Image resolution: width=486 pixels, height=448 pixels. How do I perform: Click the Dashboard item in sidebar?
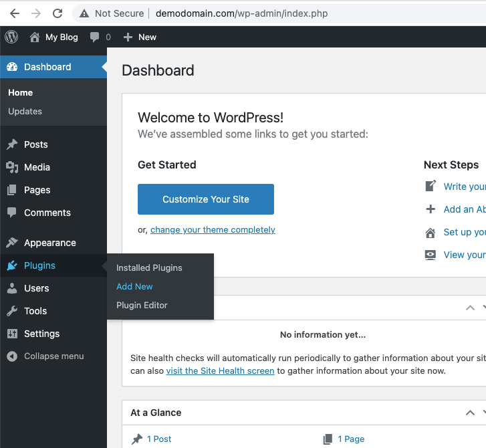[53, 67]
